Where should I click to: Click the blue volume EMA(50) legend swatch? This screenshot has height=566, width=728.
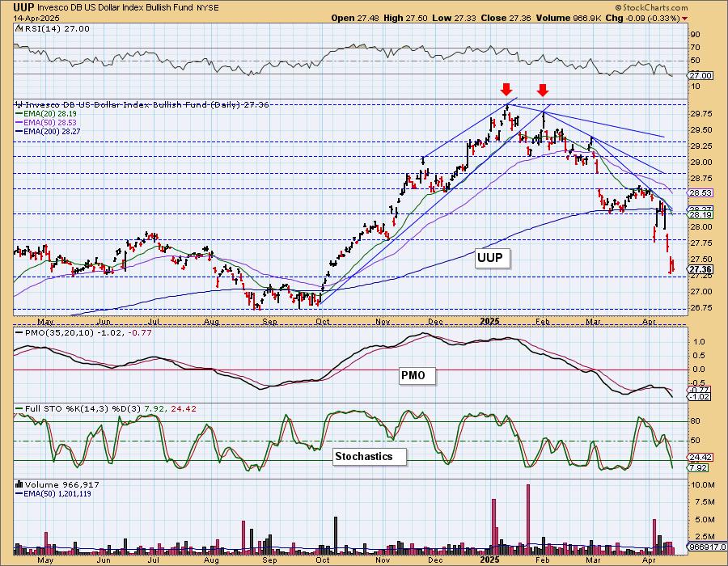19,493
